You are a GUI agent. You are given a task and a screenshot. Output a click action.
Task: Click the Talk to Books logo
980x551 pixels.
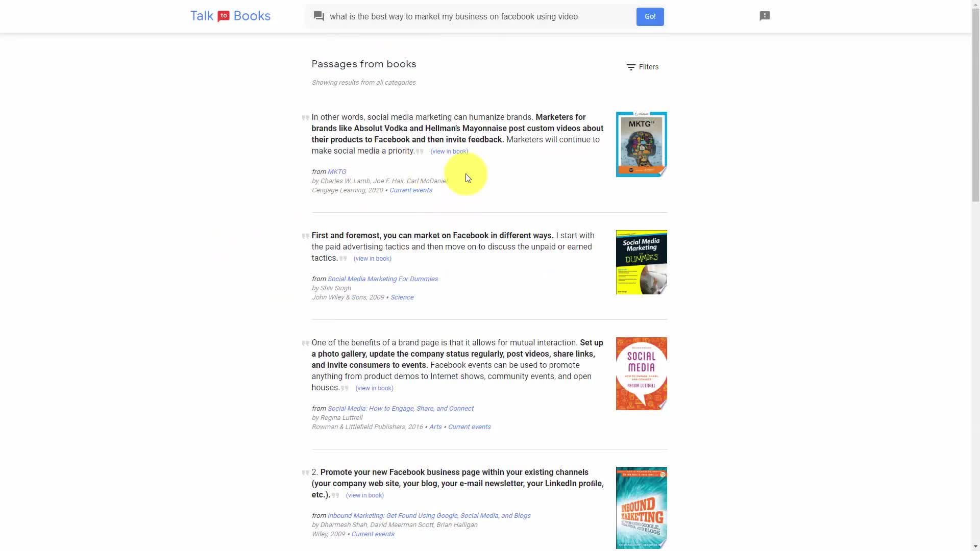230,16
